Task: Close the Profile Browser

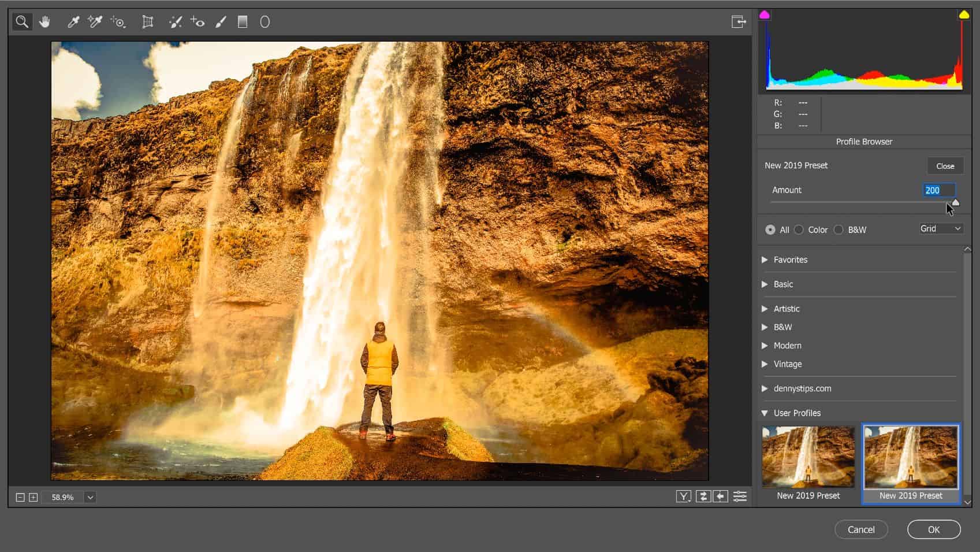Action: (x=945, y=166)
